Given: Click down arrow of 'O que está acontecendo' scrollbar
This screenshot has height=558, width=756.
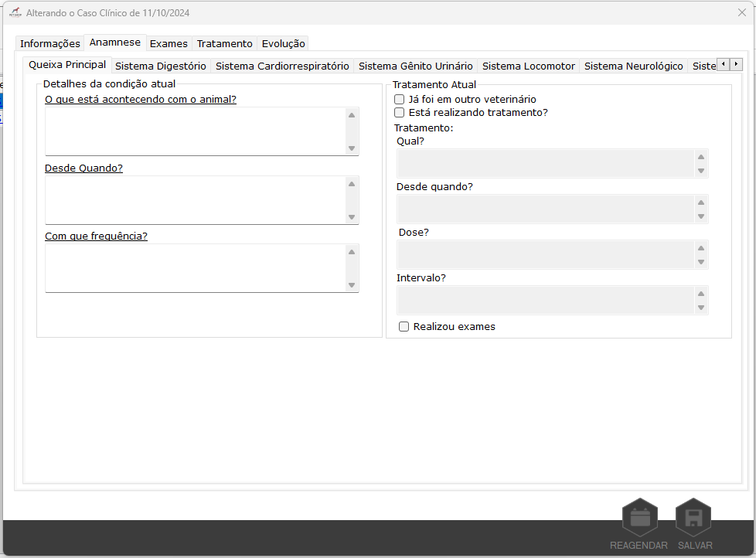Looking at the screenshot, I should [x=352, y=148].
